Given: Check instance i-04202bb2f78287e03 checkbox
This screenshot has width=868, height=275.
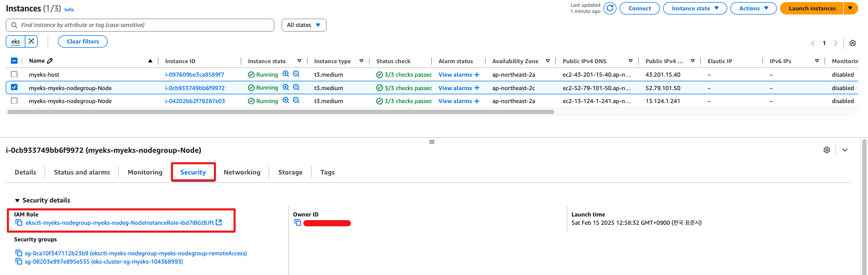Looking at the screenshot, I should tap(14, 100).
